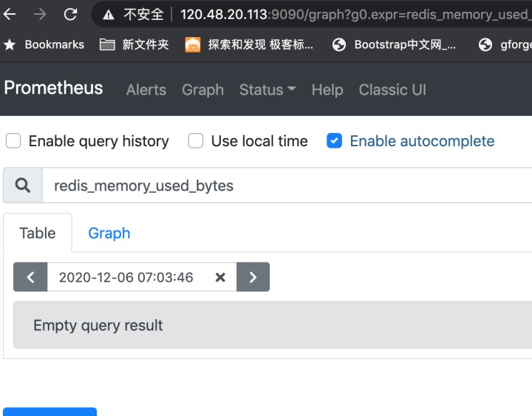Click the search magnifier icon beside query
This screenshot has width=532, height=416.
pos(23,185)
